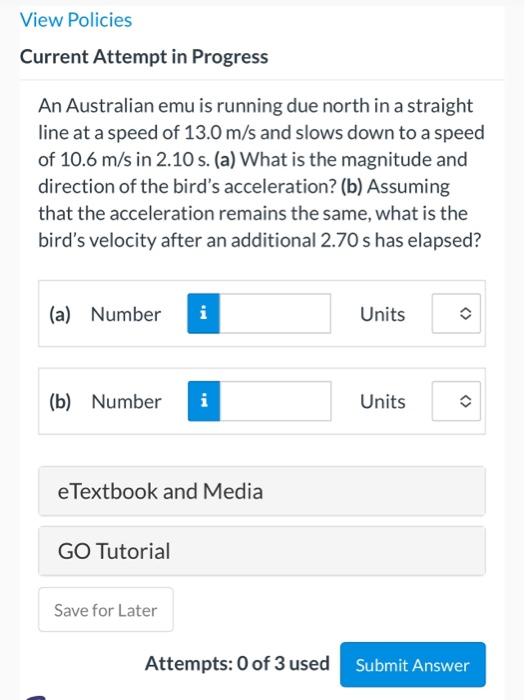This screenshot has width=525, height=700.
Task: Click the (a) part label
Action: point(60,314)
